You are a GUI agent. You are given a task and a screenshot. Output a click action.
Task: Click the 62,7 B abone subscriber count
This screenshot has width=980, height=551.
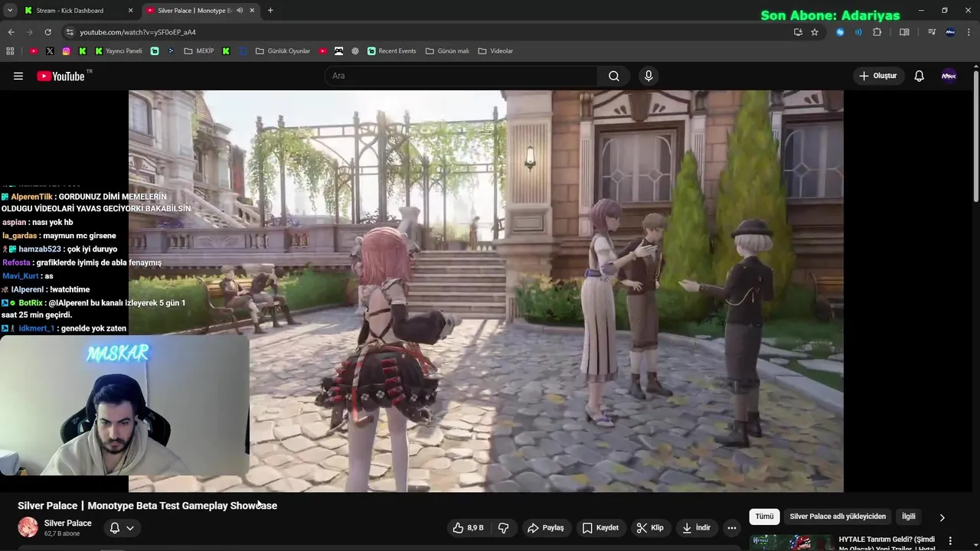(62, 533)
